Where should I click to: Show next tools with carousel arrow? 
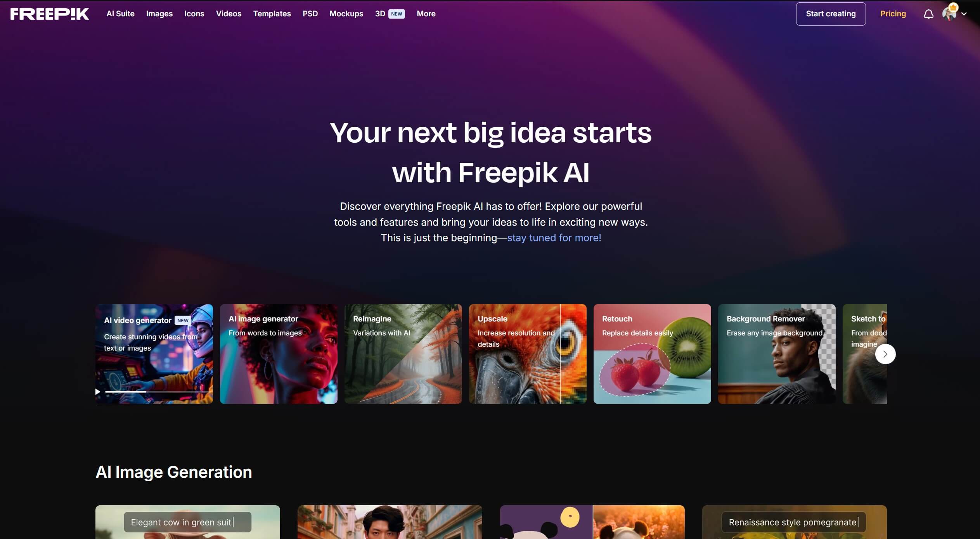885,354
